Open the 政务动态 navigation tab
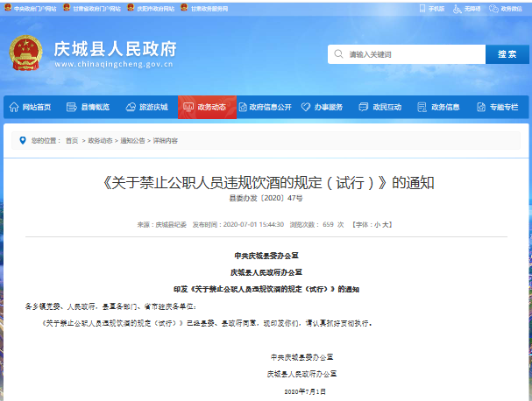Image resolution: width=532 pixels, height=401 pixels. 205,107
